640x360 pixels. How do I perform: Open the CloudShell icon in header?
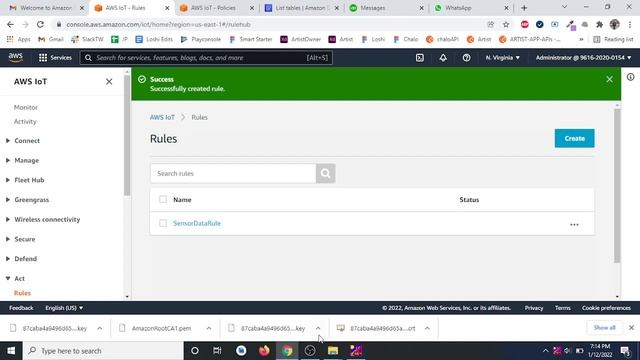coord(420,58)
